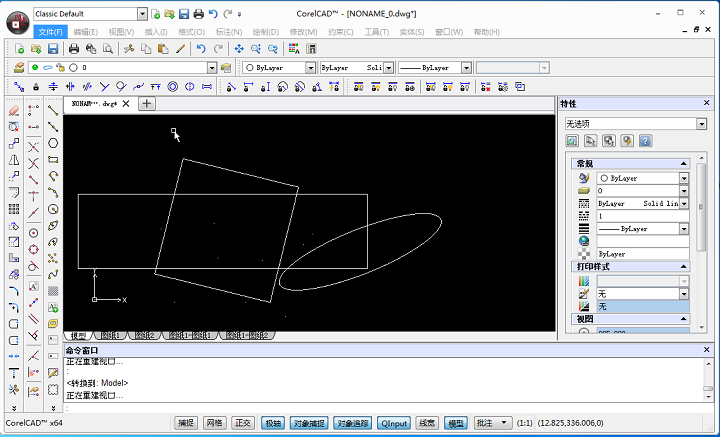Select the Polygon hexagon tool
Image resolution: width=720 pixels, height=437 pixels.
53,143
